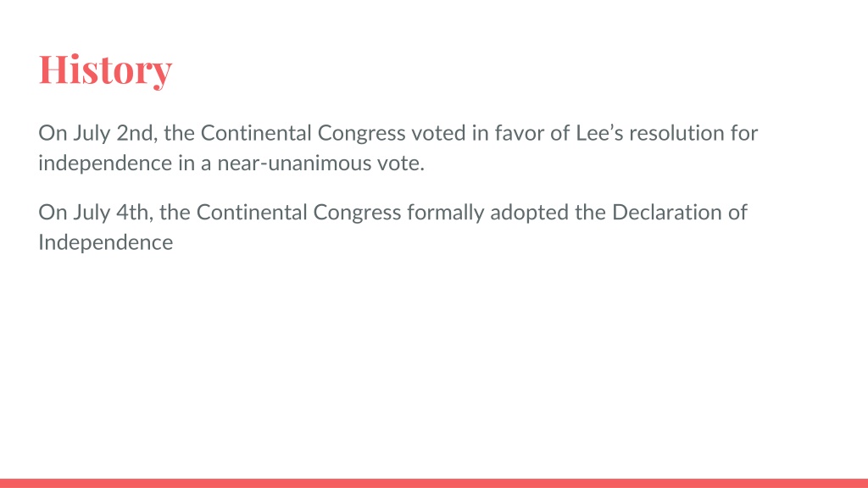
Task: Click the History slide title
Action: tap(105, 69)
